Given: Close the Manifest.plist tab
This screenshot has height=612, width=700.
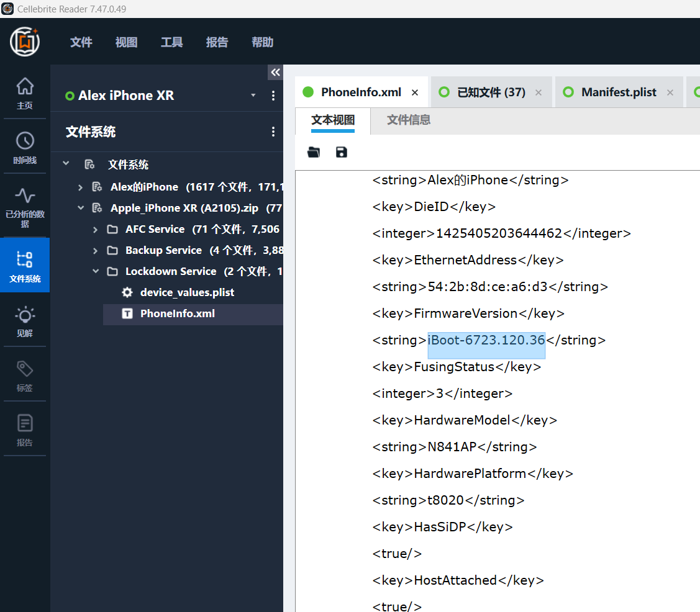Looking at the screenshot, I should tap(670, 92).
